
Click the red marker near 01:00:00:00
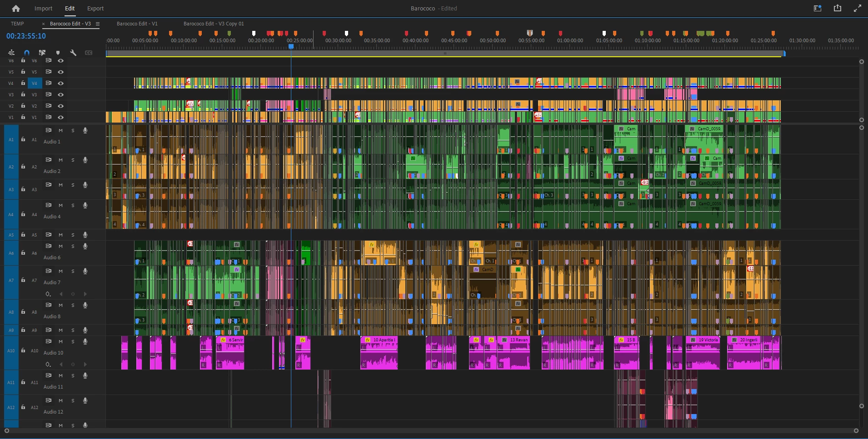(560, 33)
